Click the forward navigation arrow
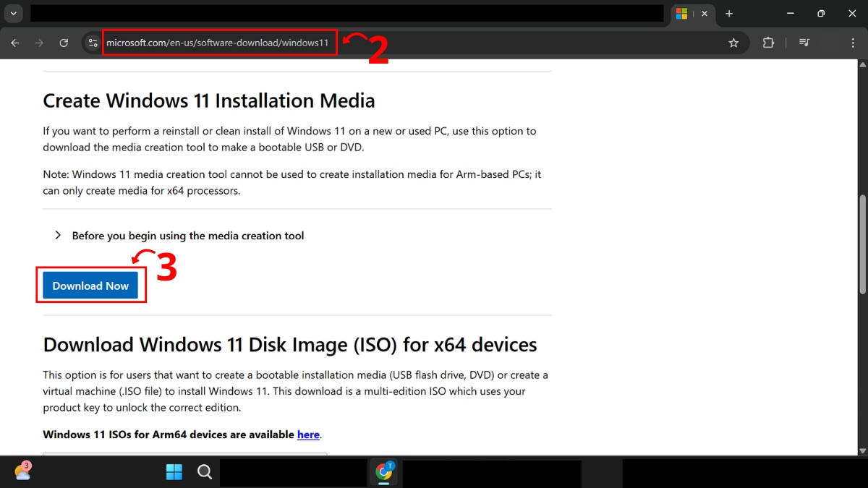Screen dimensions: 868x488 pos(39,43)
